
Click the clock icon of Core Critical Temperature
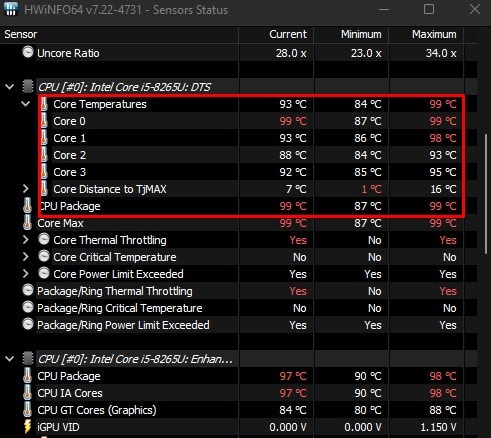[x=44, y=256]
